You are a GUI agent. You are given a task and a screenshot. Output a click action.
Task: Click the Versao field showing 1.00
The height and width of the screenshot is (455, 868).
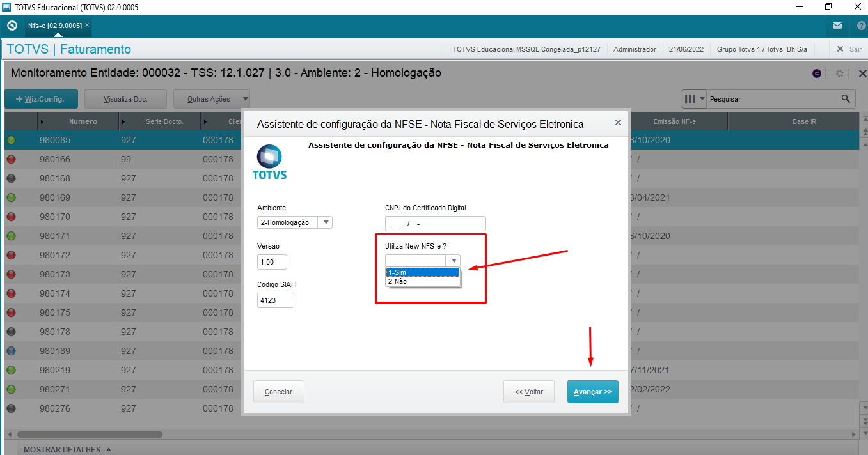pos(272,262)
